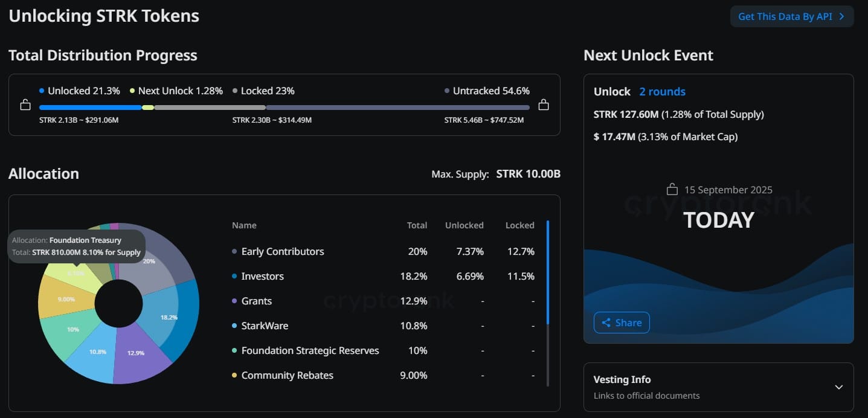Open Get This Data By API link
The height and width of the screenshot is (418, 868).
click(792, 16)
